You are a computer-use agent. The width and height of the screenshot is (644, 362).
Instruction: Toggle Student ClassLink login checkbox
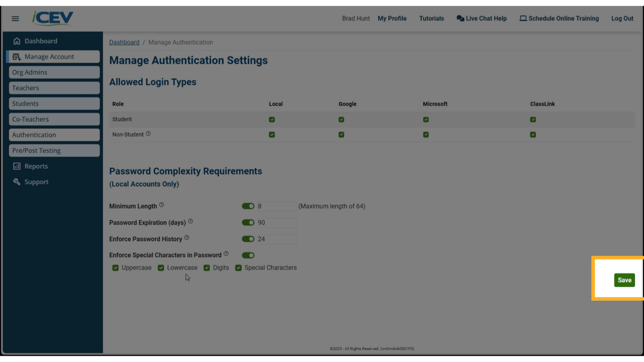pyautogui.click(x=533, y=120)
